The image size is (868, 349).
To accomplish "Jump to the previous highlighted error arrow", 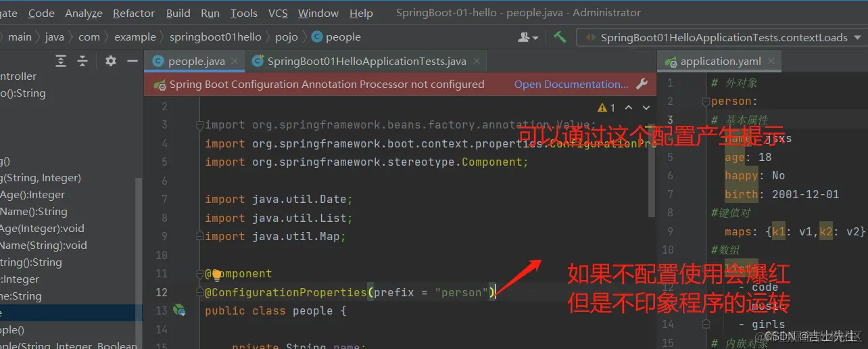I will (x=629, y=108).
